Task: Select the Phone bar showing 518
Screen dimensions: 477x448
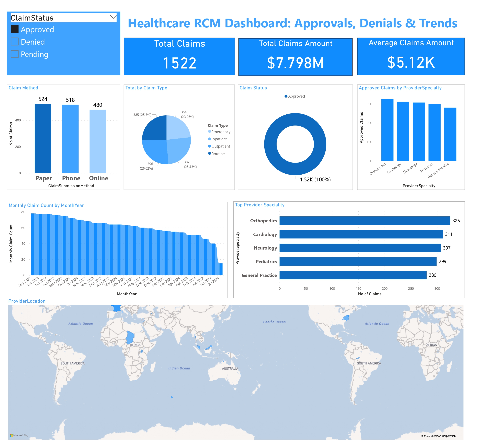Action: tap(70, 139)
